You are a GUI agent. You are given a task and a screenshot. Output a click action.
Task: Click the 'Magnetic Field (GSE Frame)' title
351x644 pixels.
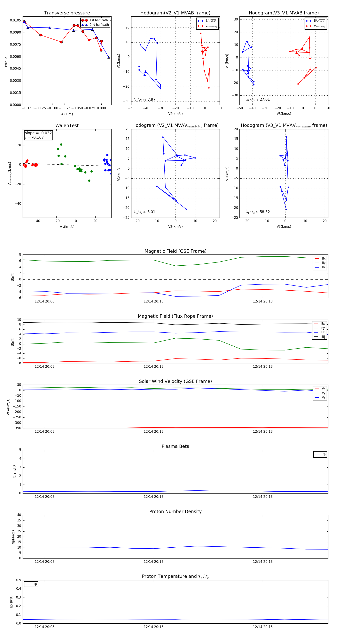coord(175,251)
